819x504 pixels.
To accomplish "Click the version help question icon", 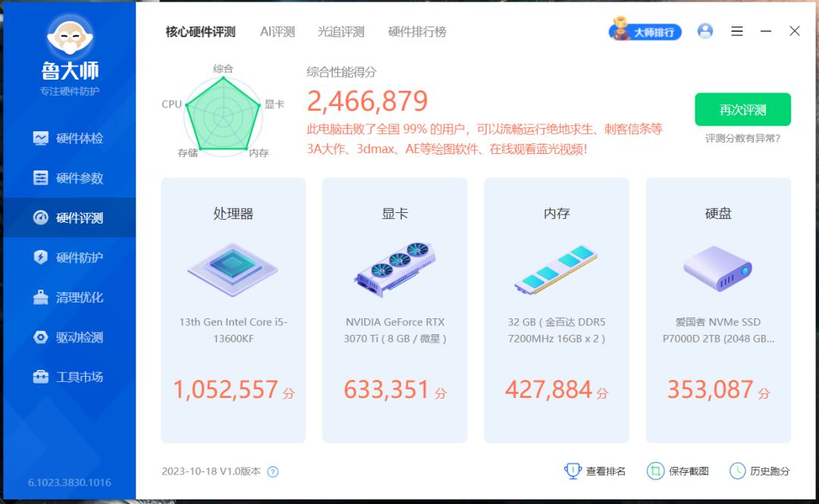I will 273,471.
